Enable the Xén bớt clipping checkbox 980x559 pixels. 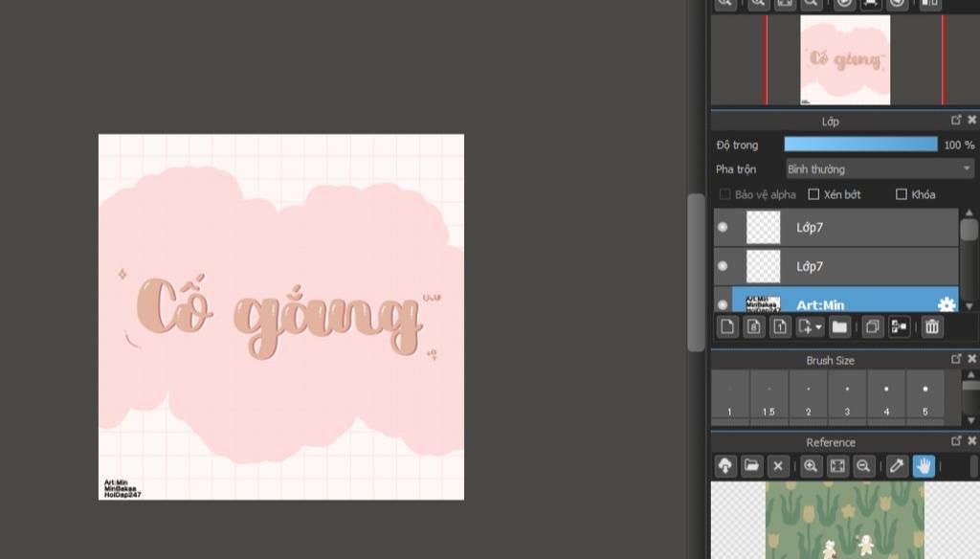click(x=813, y=194)
